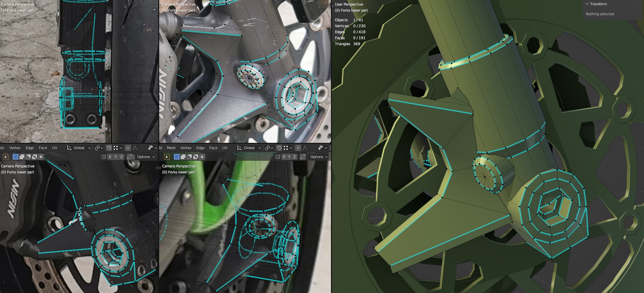Open visibility and selectability dropdown in bottom-middle viewport

tap(323, 148)
